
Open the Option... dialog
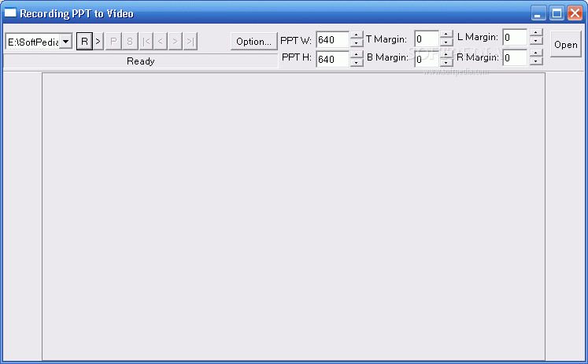click(x=254, y=41)
